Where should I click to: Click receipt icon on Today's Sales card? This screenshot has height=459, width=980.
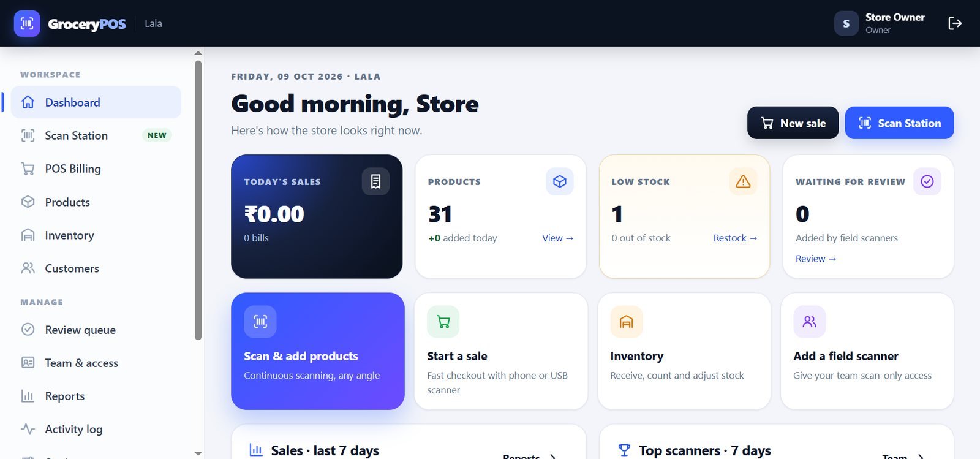[375, 181]
